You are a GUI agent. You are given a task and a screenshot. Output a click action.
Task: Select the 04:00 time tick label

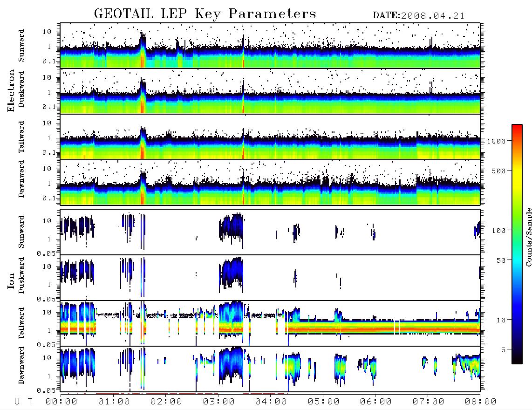coord(271,402)
